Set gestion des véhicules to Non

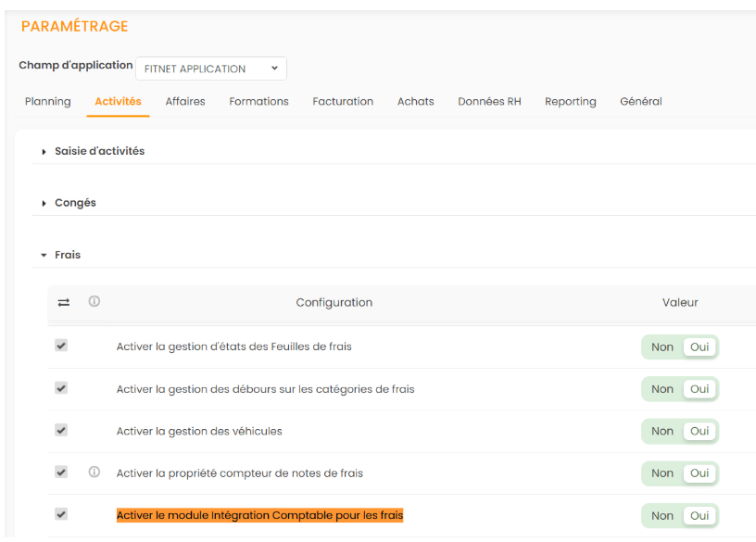point(661,431)
